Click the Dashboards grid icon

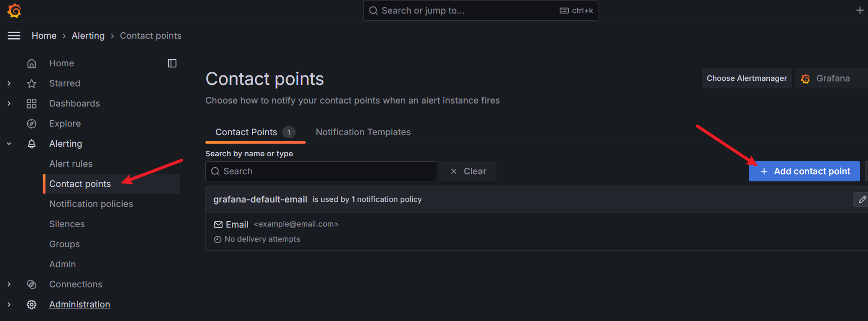pos(32,103)
